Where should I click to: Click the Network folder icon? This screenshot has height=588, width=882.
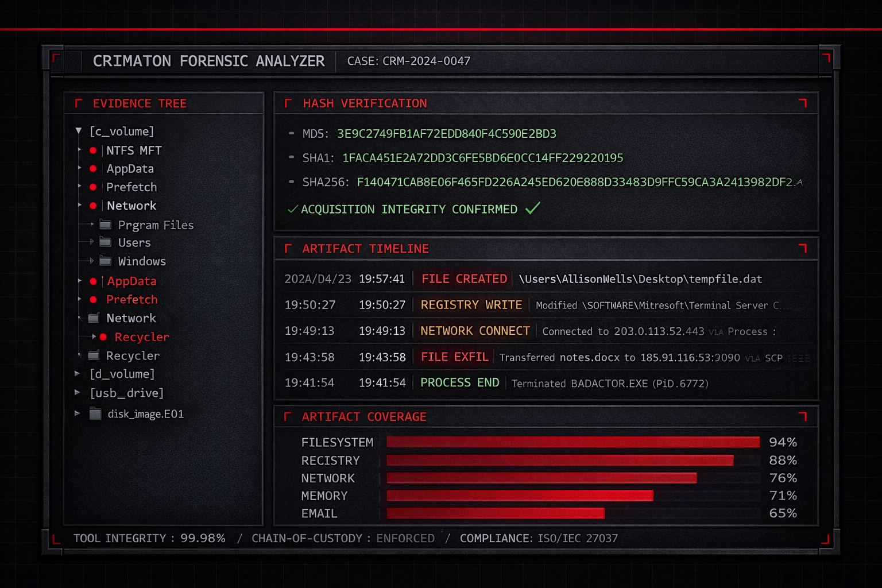point(94,318)
